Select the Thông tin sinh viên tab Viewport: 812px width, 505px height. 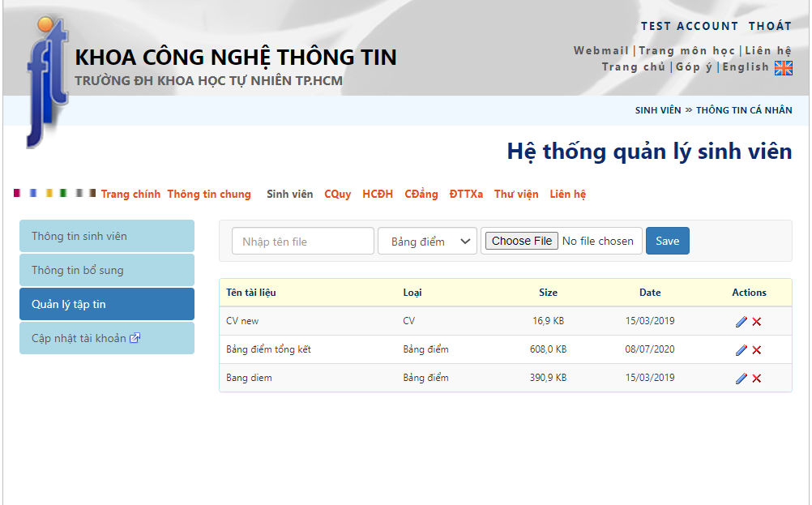click(107, 237)
